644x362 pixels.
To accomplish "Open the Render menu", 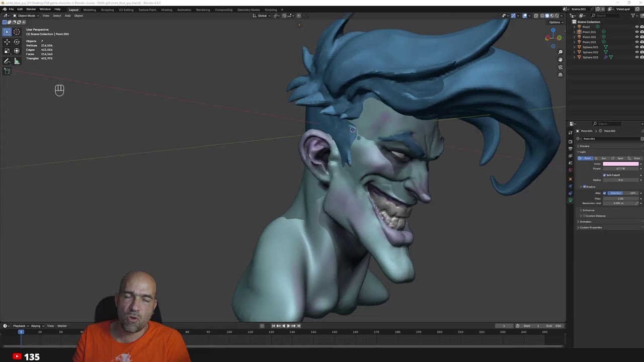I will 31,9.
